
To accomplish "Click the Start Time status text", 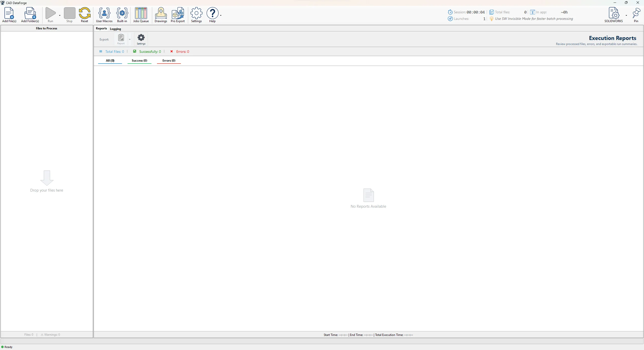I will (336, 335).
